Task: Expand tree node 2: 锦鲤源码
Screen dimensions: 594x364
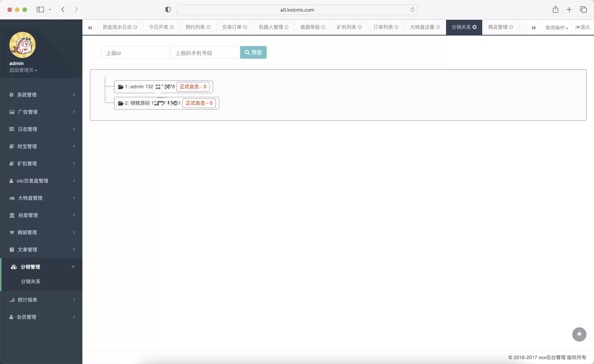Action: (x=121, y=103)
